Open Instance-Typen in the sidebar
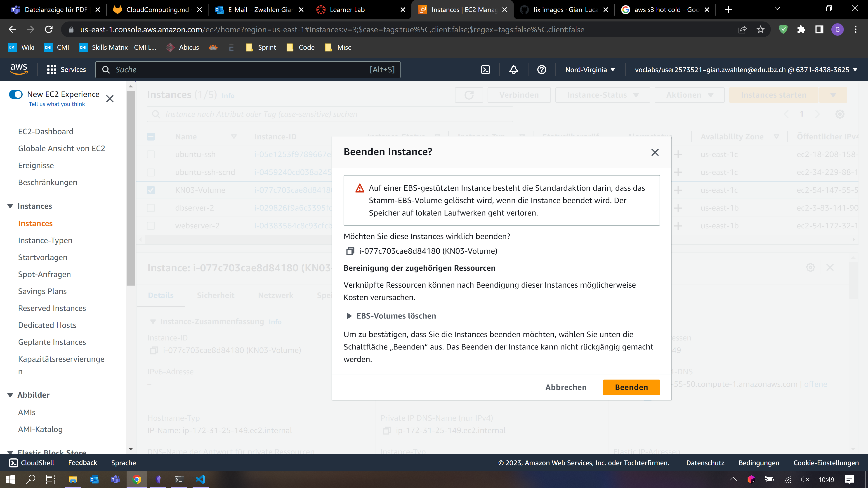 (45, 240)
